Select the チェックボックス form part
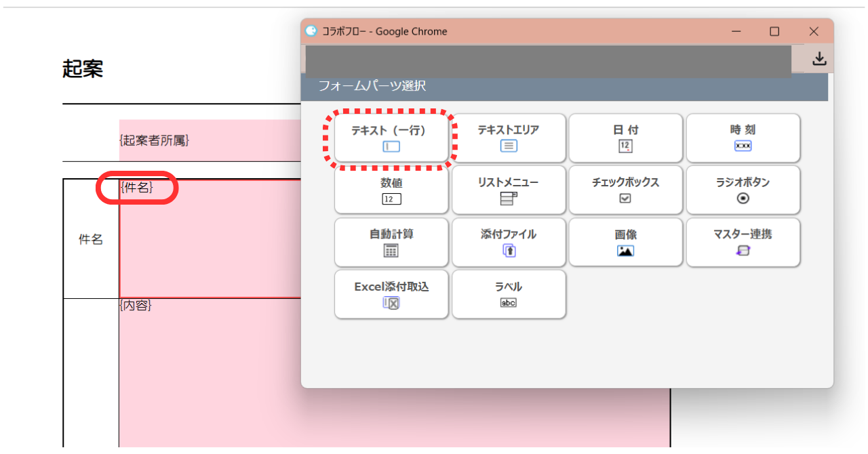This screenshot has width=868, height=454. (625, 190)
